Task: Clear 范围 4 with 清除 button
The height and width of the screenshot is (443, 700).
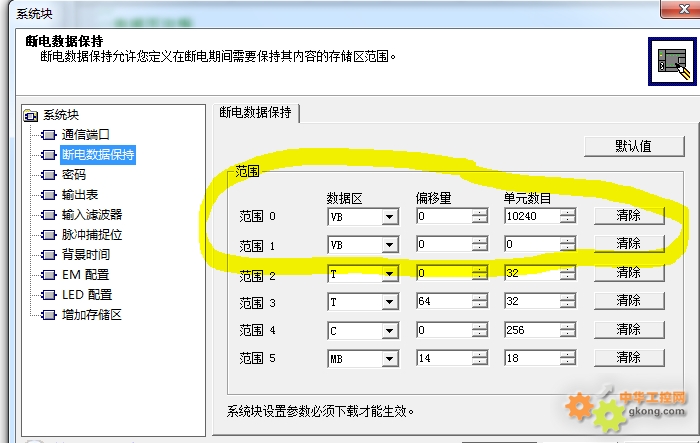Action: coord(629,330)
